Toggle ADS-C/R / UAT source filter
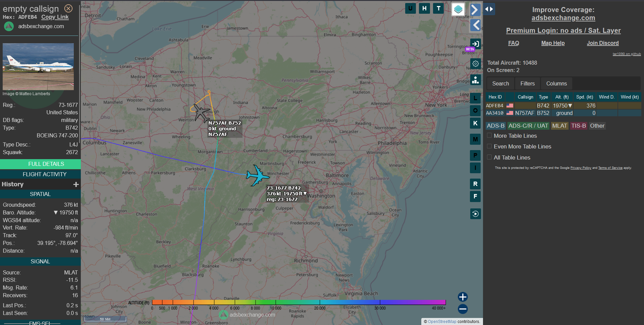 pos(528,126)
